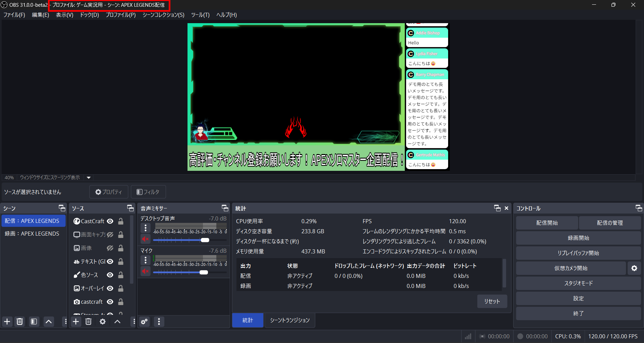Toggle lock on オーバーレイ source
Screen dimensions: 644x343
tap(121, 288)
